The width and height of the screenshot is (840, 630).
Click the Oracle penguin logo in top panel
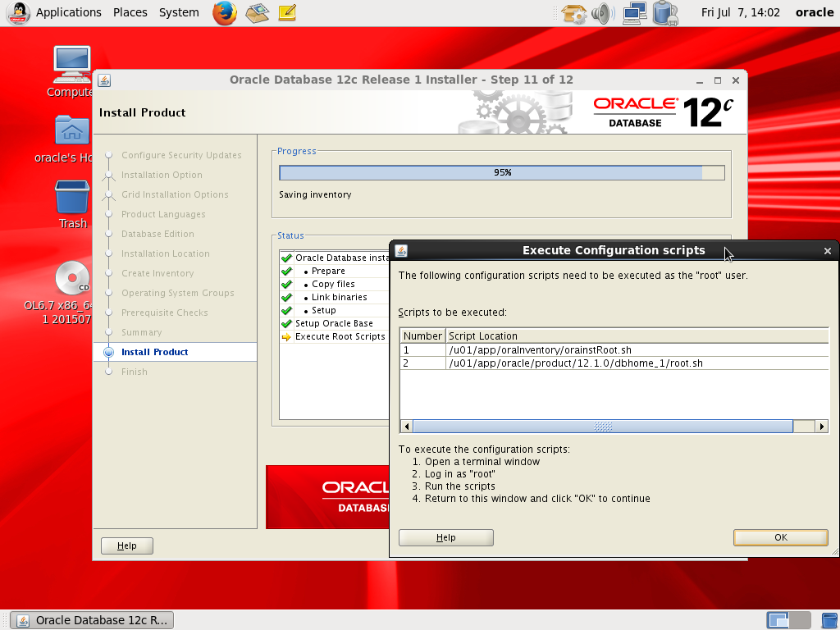coord(18,12)
